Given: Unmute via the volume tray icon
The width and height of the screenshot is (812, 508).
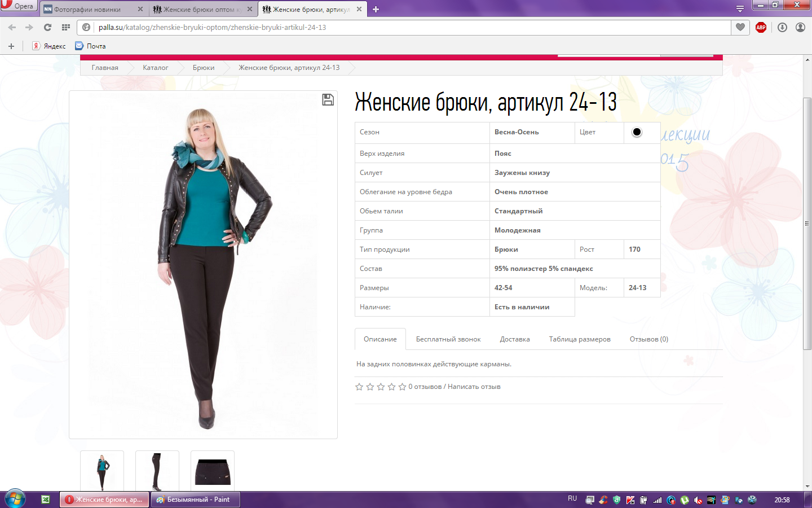Looking at the screenshot, I should click(x=698, y=500).
